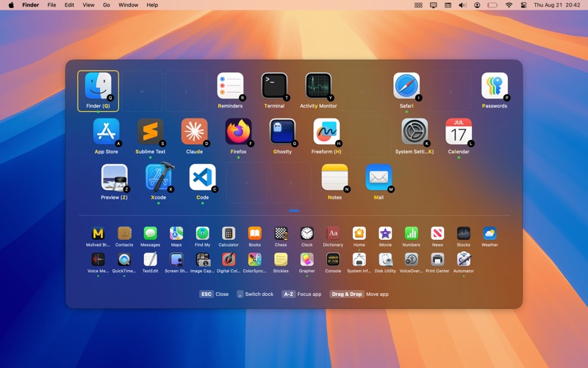Open the Books app
Screen dimensions: 588x368
tap(254, 233)
